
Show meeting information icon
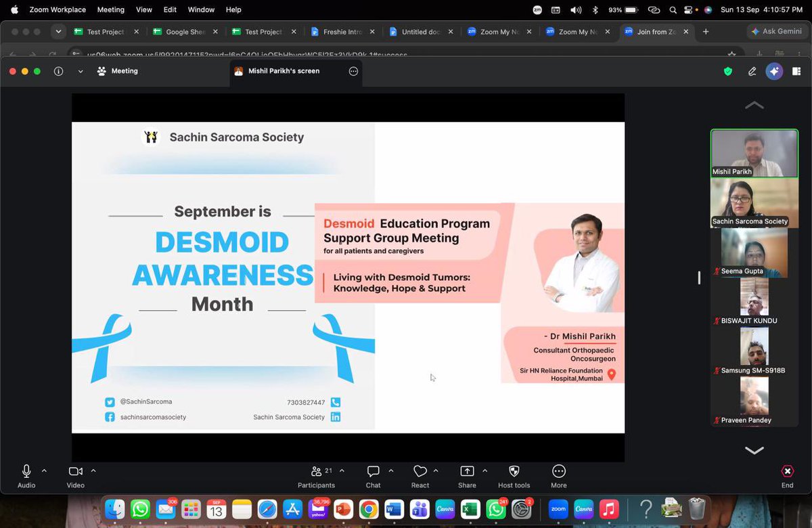pos(58,71)
